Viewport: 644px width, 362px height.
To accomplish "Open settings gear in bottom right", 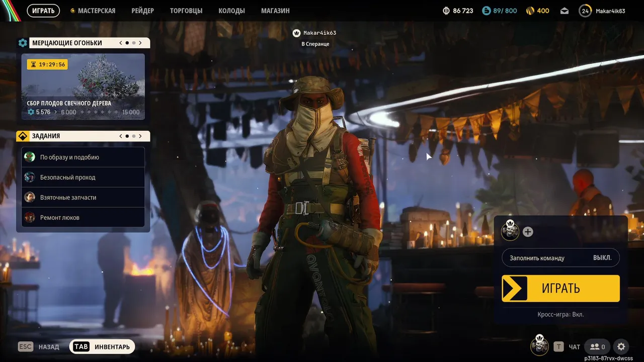I will [621, 346].
